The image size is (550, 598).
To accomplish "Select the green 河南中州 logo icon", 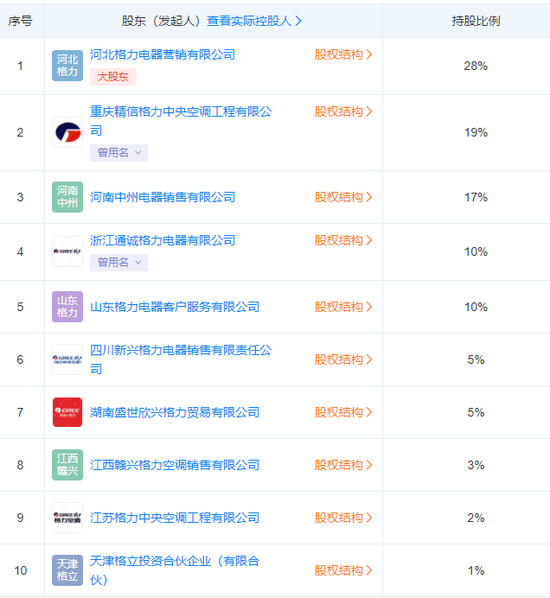I will point(68,197).
